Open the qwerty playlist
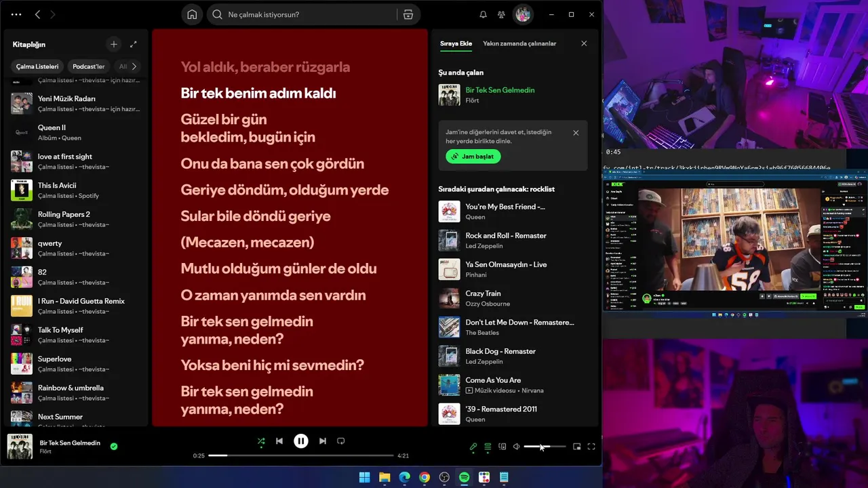Screen dimensions: 868x488 pos(76,248)
